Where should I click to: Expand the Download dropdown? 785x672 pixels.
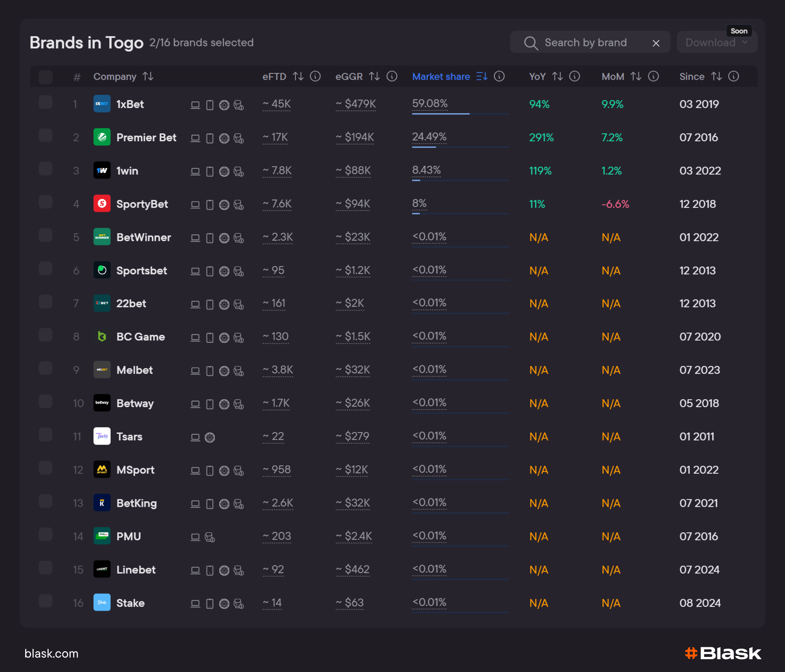[716, 43]
